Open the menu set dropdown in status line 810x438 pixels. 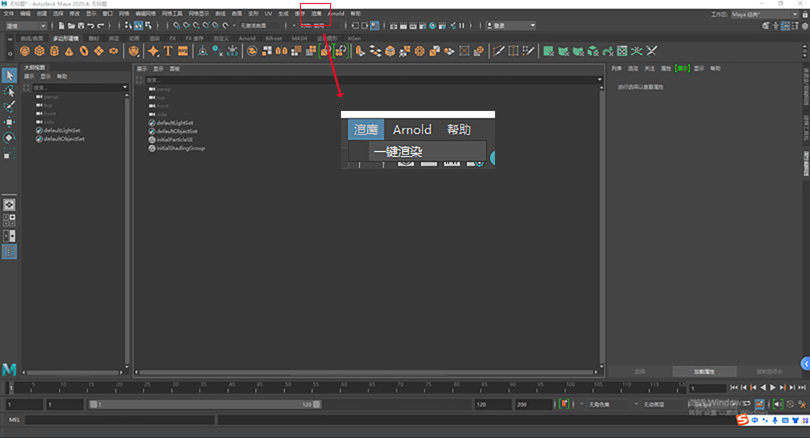pos(25,25)
